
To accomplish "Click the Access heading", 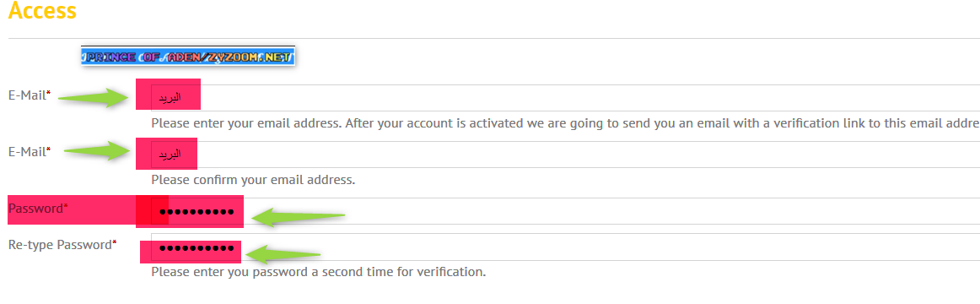I will [42, 11].
